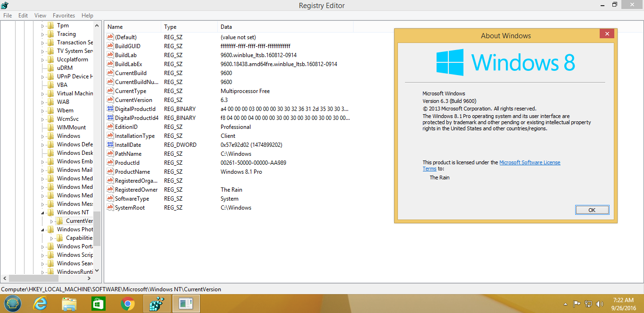Expand the Uccplatform registry key
The height and width of the screenshot is (313, 644).
[43, 59]
